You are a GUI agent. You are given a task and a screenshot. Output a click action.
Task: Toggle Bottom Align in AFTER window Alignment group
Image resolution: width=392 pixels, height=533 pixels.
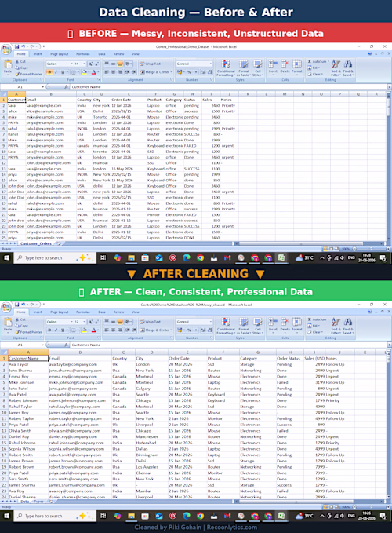pos(120,322)
